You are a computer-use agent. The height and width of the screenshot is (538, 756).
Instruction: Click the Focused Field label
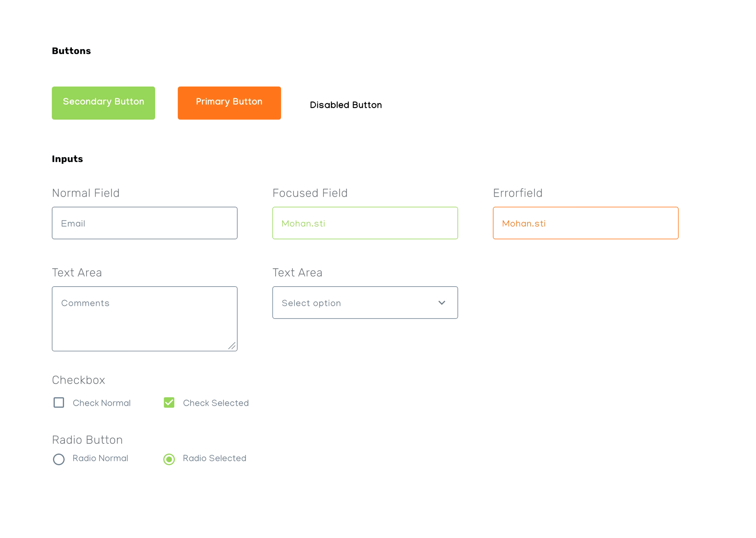tap(310, 193)
